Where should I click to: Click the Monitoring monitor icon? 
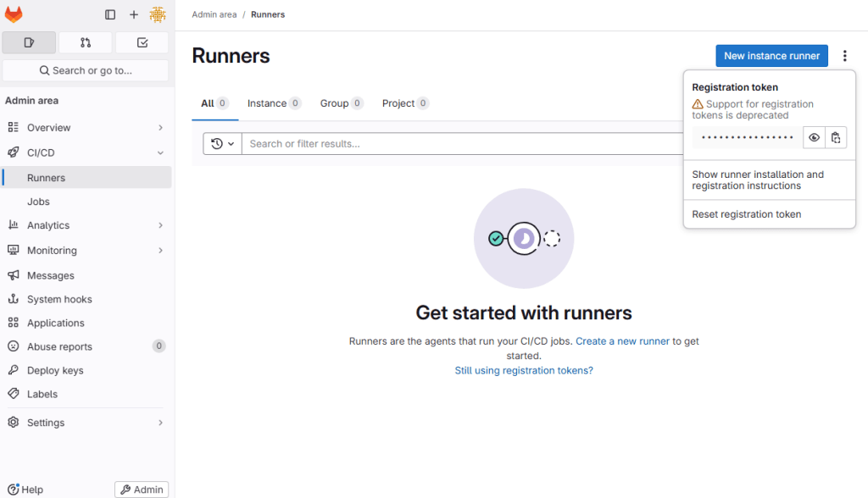(x=14, y=250)
